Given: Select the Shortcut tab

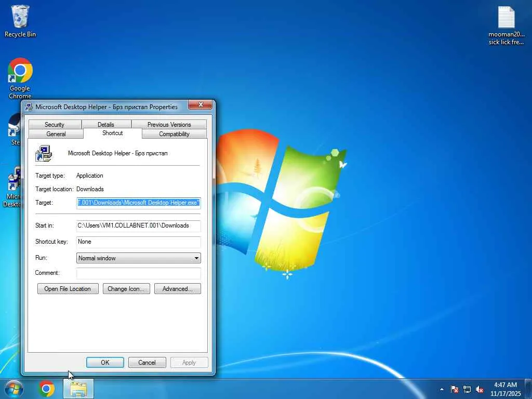Looking at the screenshot, I should 113,133.
